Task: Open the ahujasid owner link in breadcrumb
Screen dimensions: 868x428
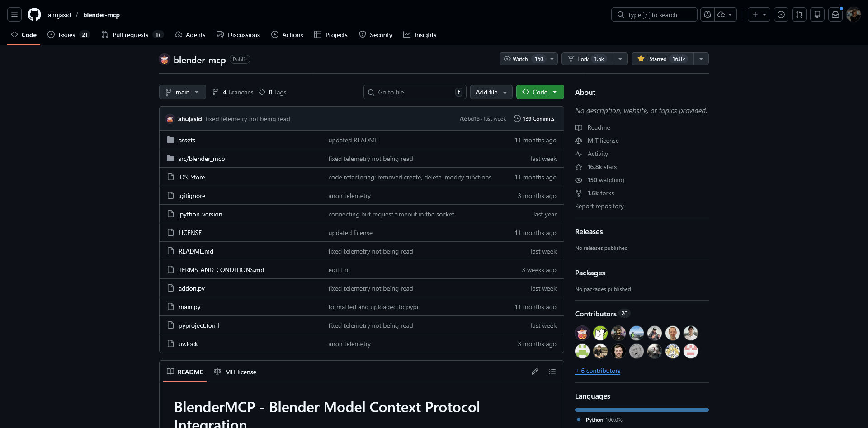Action: 59,15
